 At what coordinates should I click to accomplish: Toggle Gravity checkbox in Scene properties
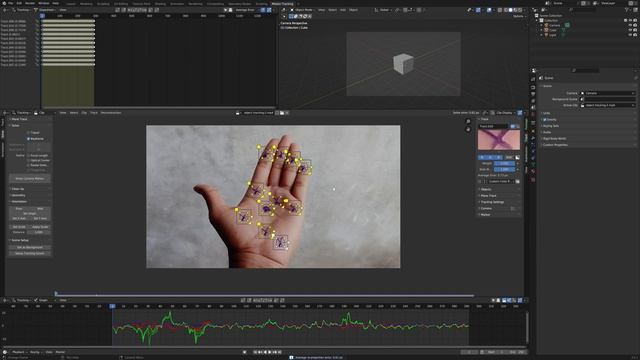(x=545, y=120)
